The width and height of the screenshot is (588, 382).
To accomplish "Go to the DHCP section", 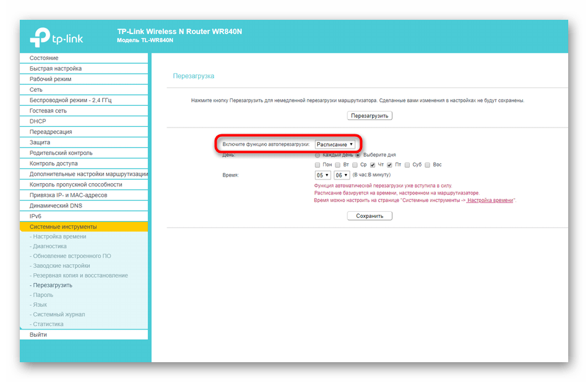I will tap(84, 121).
